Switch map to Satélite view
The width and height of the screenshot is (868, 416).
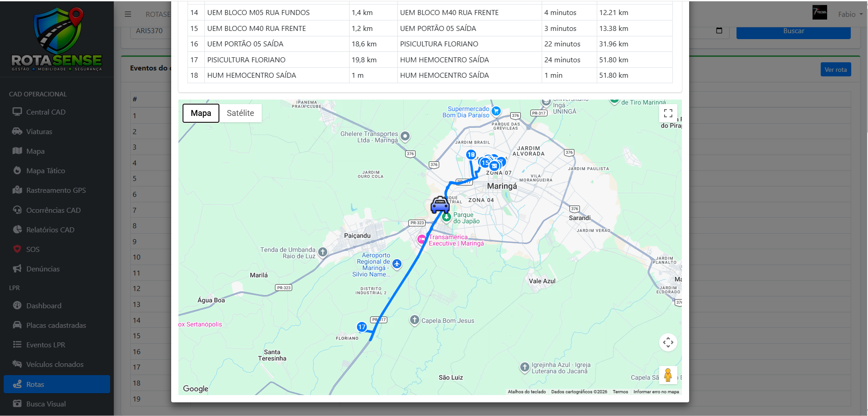pyautogui.click(x=240, y=113)
